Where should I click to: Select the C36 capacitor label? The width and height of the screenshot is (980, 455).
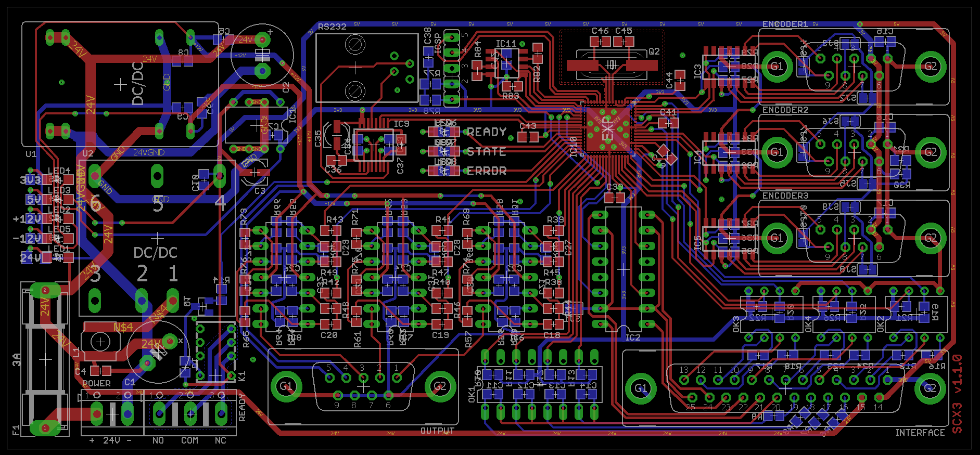tap(333, 170)
